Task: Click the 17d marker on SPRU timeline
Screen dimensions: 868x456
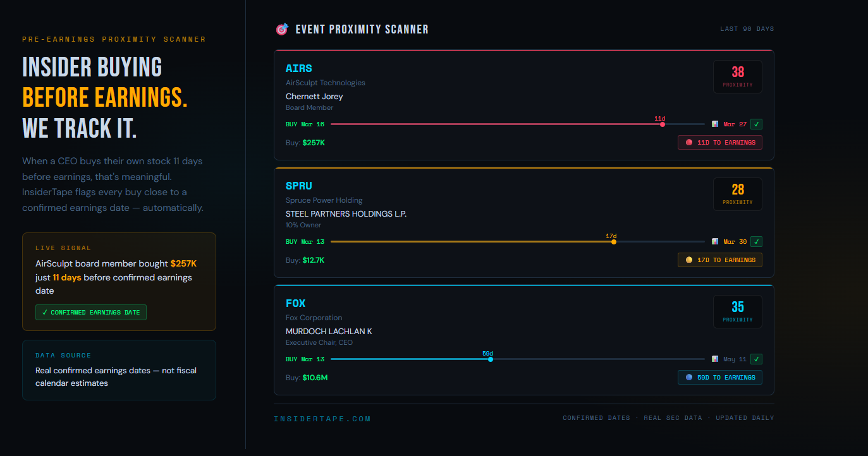Action: [x=614, y=242]
